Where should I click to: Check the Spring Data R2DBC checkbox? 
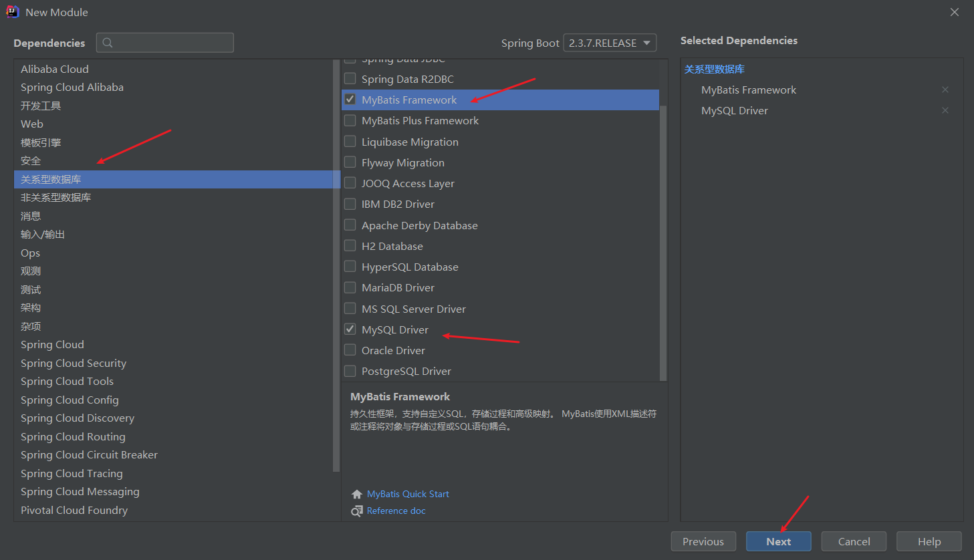coord(350,79)
